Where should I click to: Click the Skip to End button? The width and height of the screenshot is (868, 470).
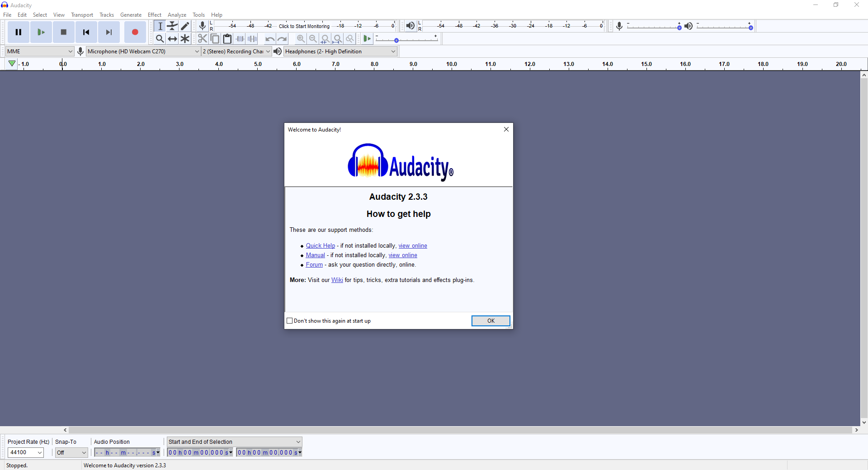click(x=109, y=32)
